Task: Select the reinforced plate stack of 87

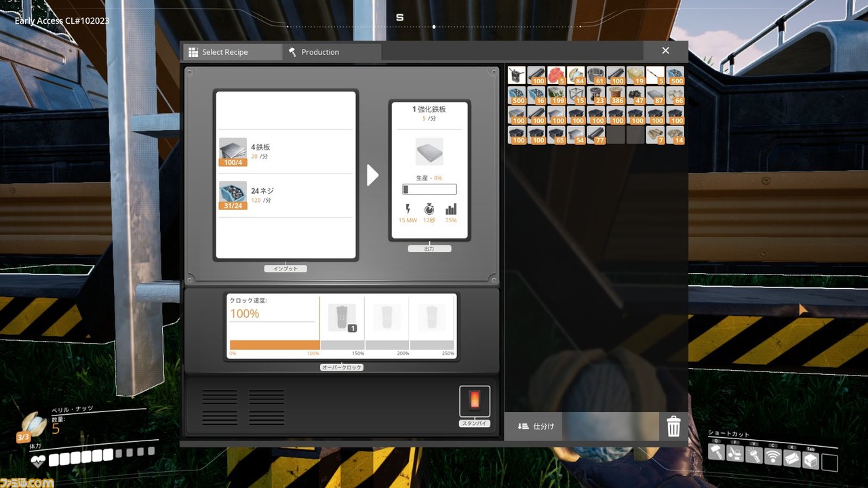Action: click(x=655, y=95)
